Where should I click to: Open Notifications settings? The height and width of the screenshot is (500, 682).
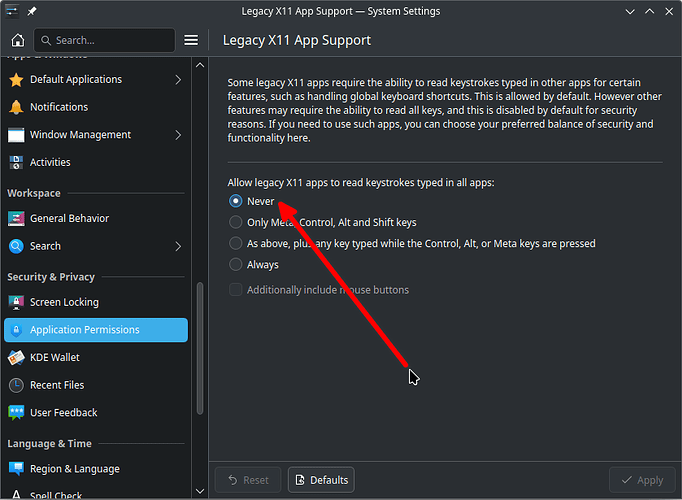(x=96, y=107)
